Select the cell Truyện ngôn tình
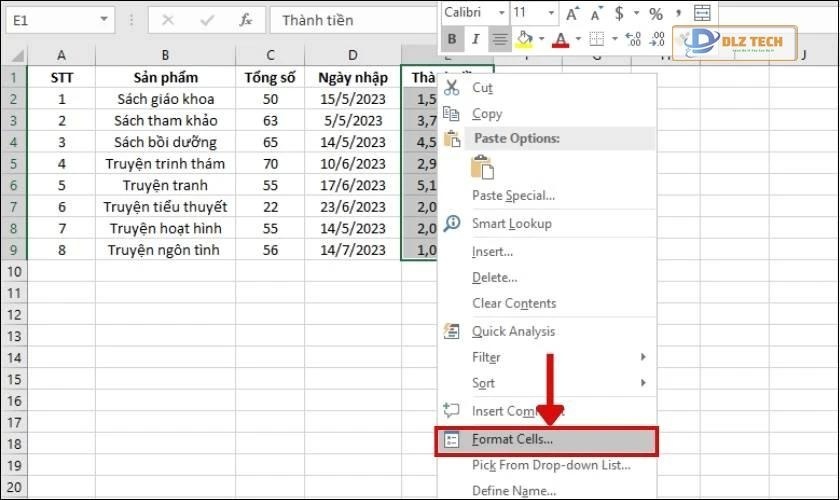Screen dimensions: 840x500 point(166,250)
